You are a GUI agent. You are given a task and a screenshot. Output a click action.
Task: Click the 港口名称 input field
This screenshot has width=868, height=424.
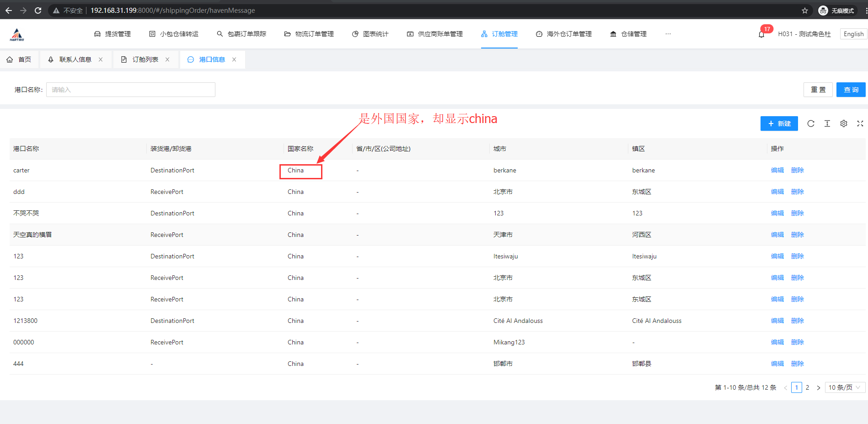pos(130,89)
